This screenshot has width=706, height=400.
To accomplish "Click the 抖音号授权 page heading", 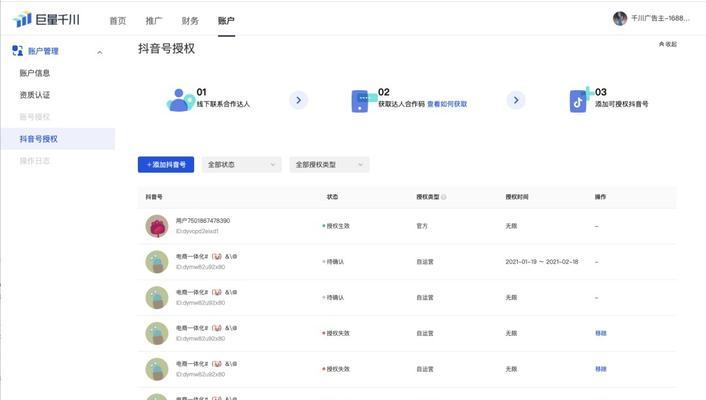I will pos(166,49).
